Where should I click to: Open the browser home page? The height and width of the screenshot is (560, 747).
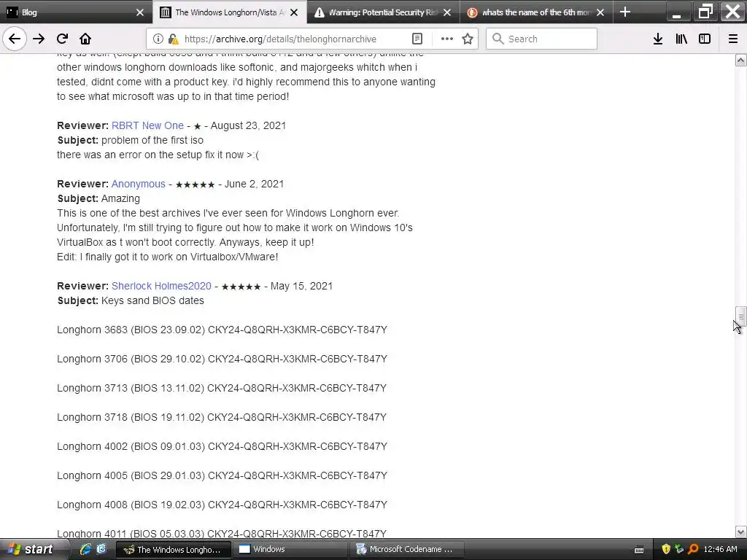pyautogui.click(x=85, y=39)
